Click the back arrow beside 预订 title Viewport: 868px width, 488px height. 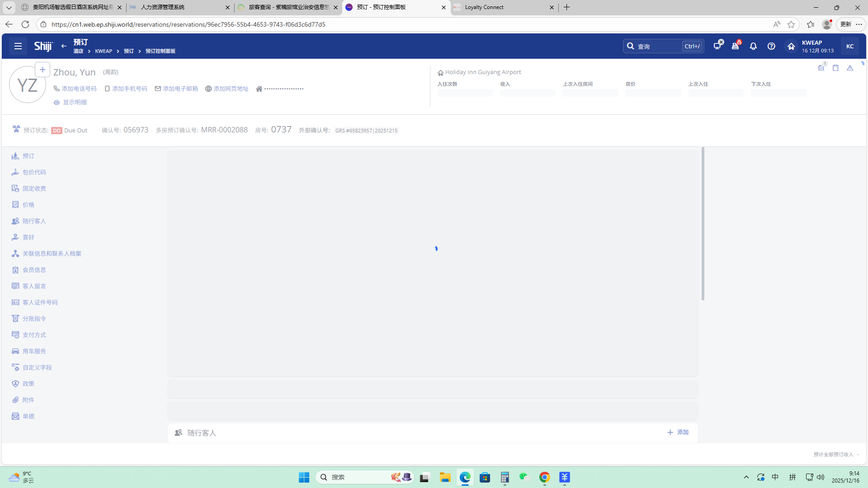(x=64, y=46)
